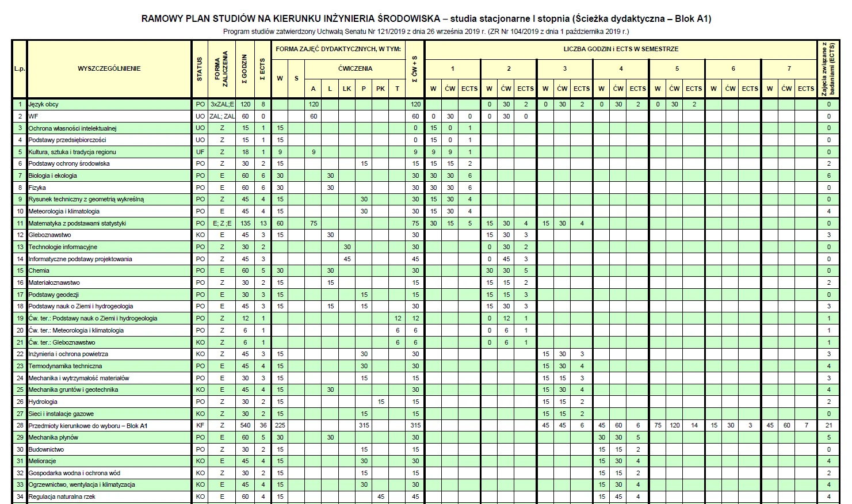Click the '3xZAL;E' grading form cell
This screenshot has width=852, height=504.
coord(222,104)
